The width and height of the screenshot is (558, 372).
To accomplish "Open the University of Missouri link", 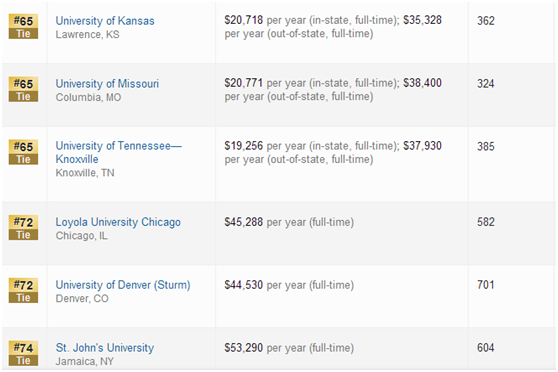I will [x=107, y=84].
